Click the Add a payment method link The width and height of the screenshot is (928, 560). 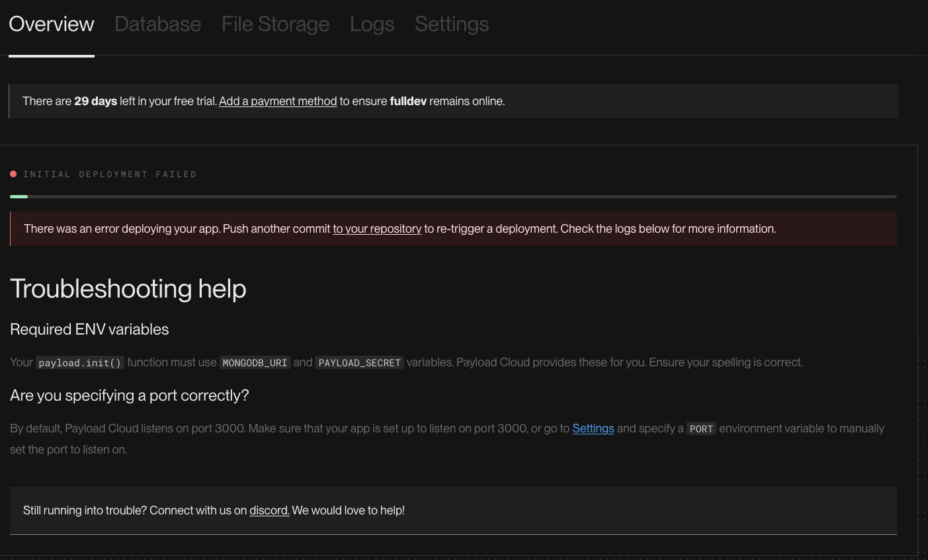point(278,101)
